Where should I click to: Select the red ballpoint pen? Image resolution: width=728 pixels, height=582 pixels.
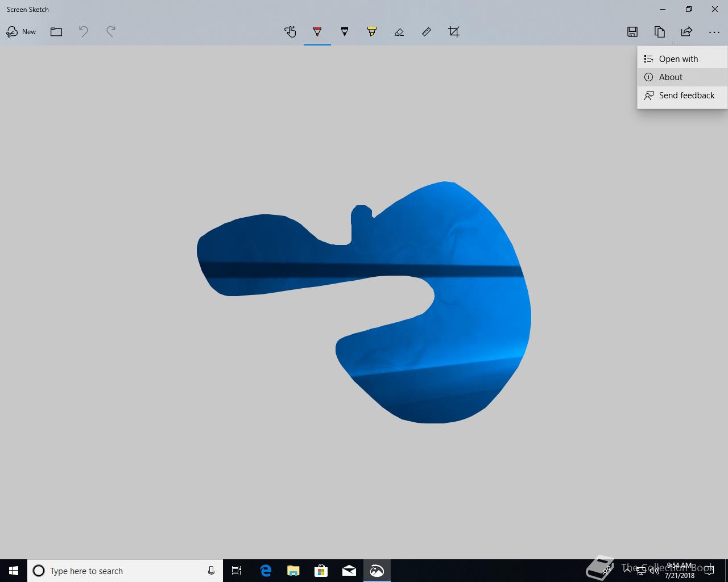coord(317,32)
